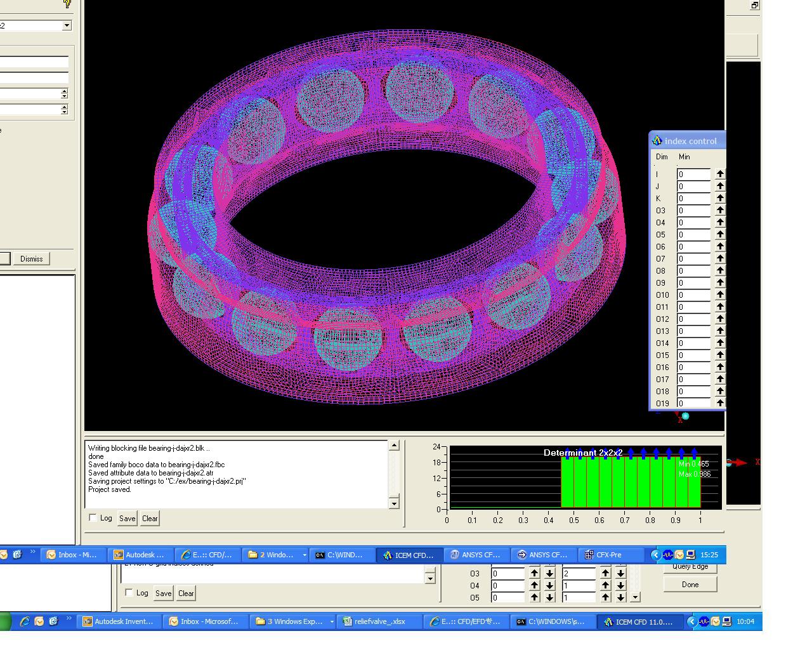812x650 pixels.
Task: Open ICEM CFD 11.0 in lower taskbar
Action: 638,621
